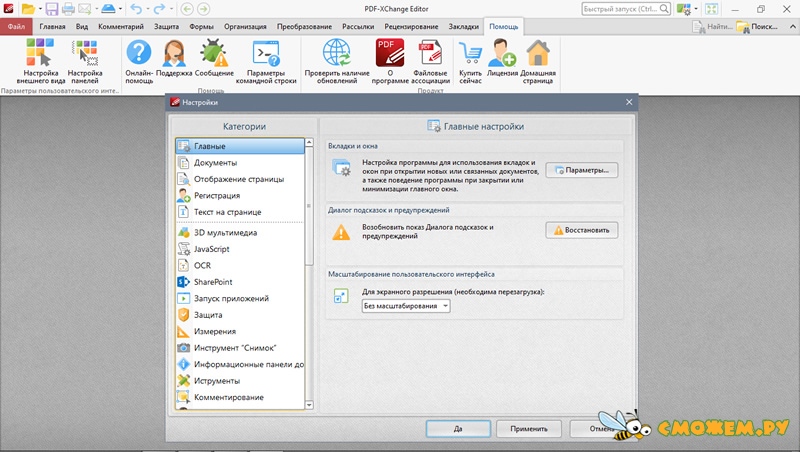Click the Применить button
The image size is (800, 452).
(x=529, y=429)
